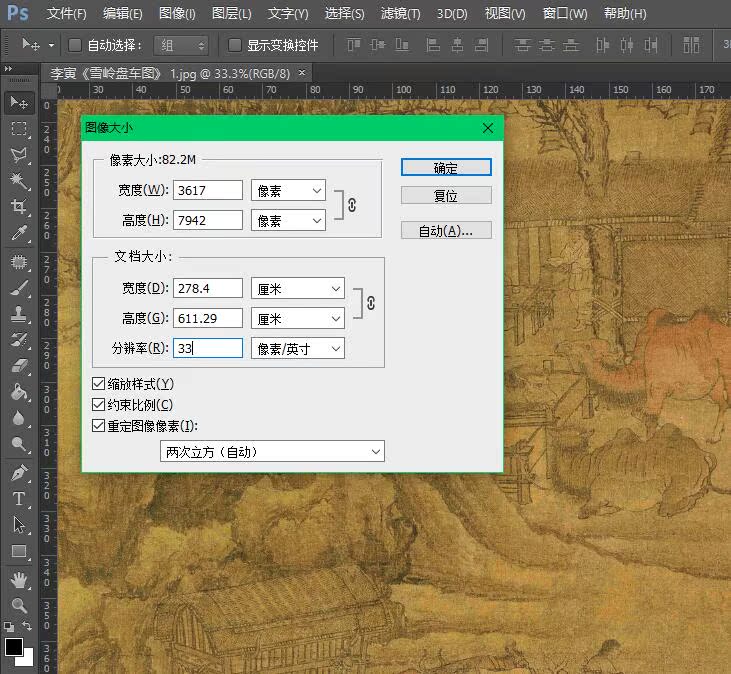This screenshot has width=731, height=674.
Task: Activate the Clone Stamp tool
Action: [x=18, y=313]
